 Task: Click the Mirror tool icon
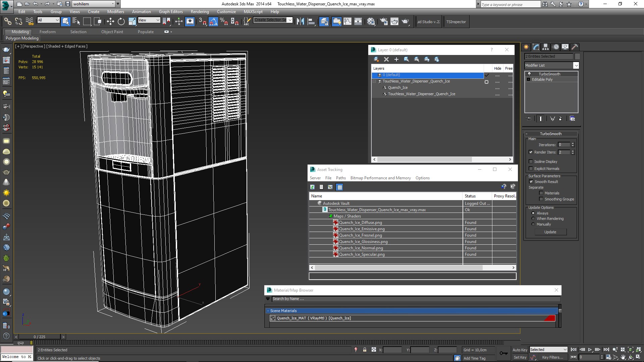[300, 22]
